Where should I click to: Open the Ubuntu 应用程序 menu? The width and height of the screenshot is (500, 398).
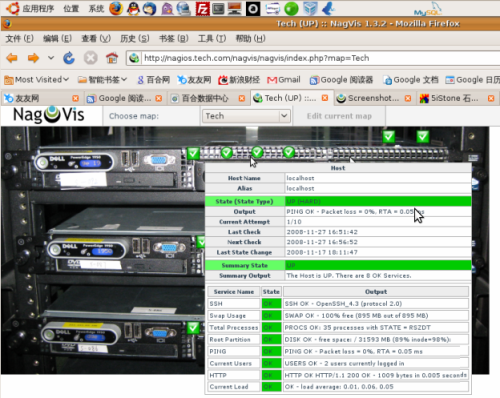(x=38, y=8)
